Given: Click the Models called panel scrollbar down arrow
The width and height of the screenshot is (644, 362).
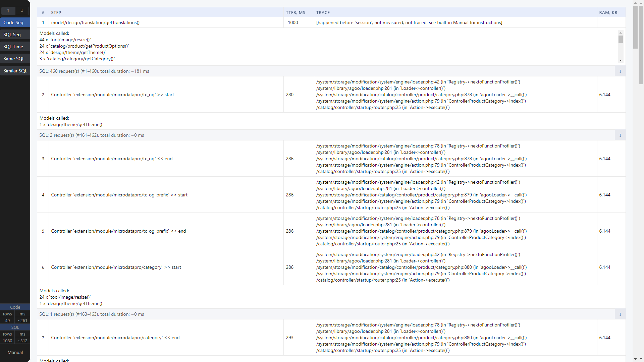Looking at the screenshot, I should click(x=621, y=61).
